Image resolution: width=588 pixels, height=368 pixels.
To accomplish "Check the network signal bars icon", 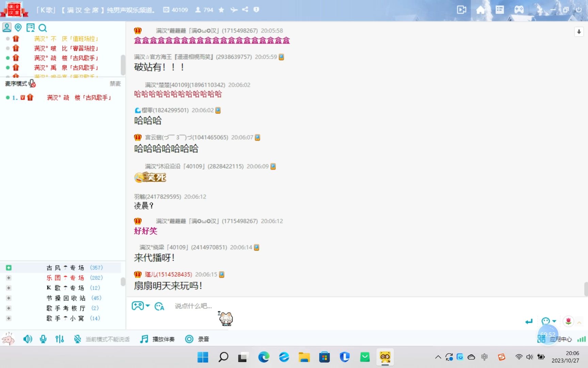I will tap(581, 339).
